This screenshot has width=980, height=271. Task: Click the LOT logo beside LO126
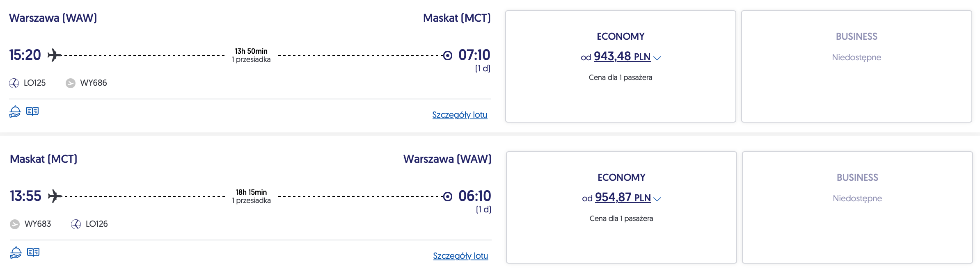click(x=76, y=224)
